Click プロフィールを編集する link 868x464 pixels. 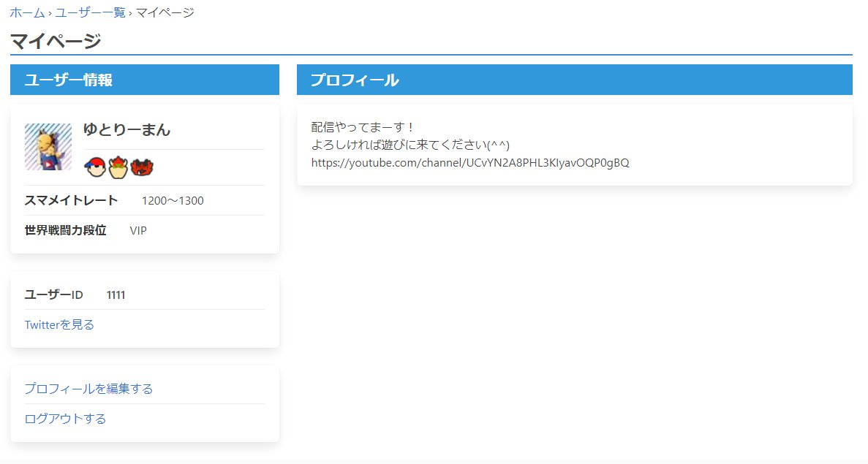click(x=88, y=389)
